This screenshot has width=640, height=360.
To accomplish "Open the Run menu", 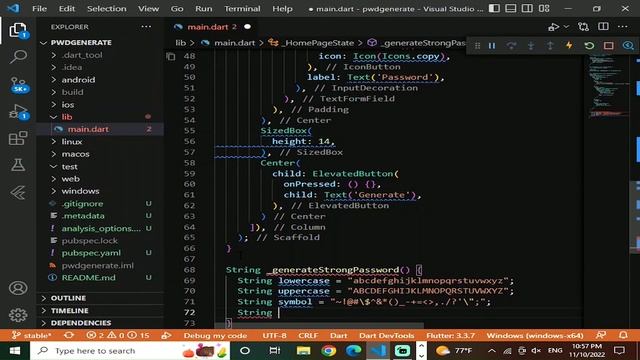I will [203, 9].
